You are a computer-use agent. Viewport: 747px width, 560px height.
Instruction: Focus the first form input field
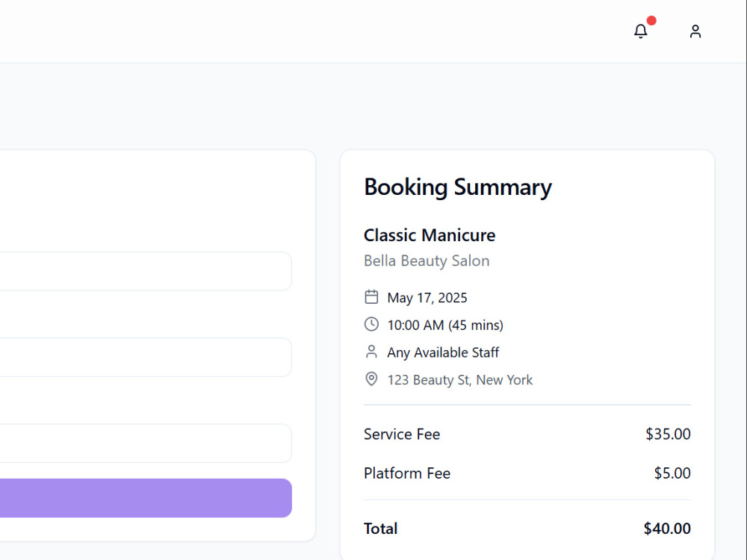coord(146,271)
